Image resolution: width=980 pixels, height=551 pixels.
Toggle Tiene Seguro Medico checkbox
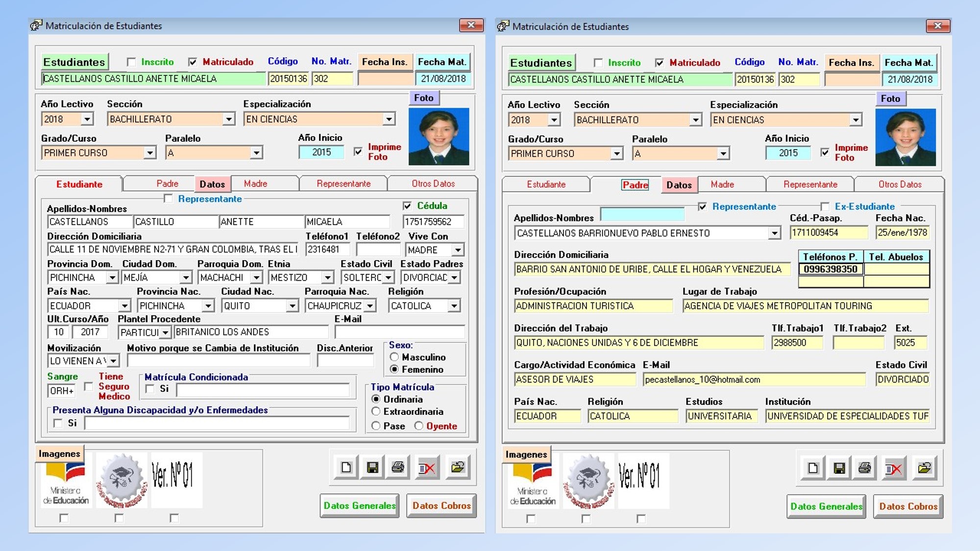(x=89, y=386)
